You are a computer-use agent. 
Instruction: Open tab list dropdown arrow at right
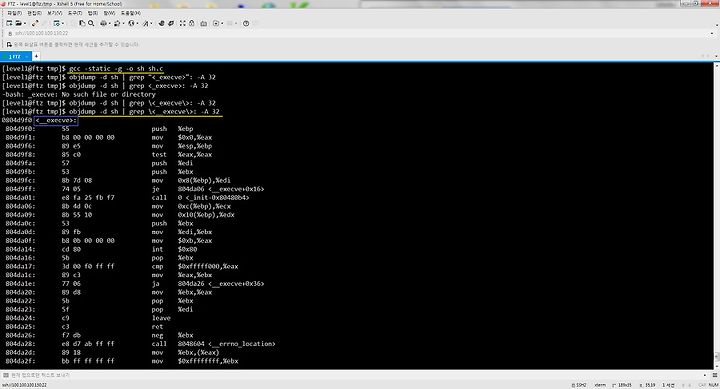click(x=716, y=56)
